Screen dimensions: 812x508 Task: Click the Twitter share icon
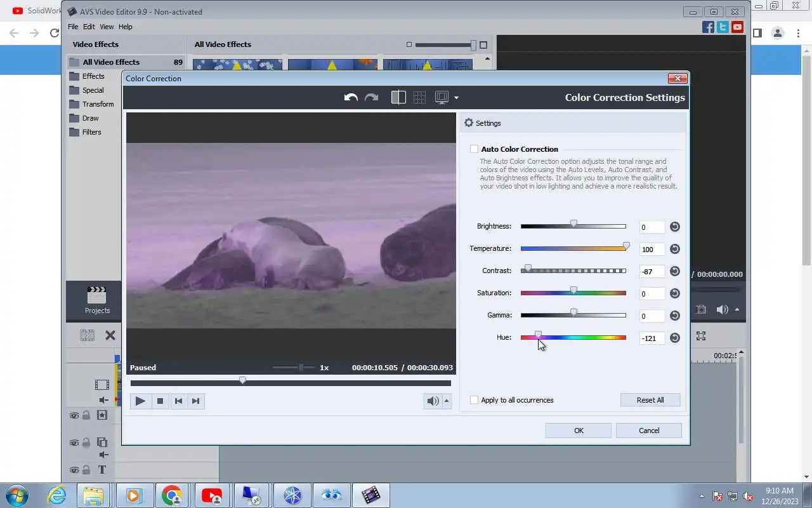tap(723, 27)
